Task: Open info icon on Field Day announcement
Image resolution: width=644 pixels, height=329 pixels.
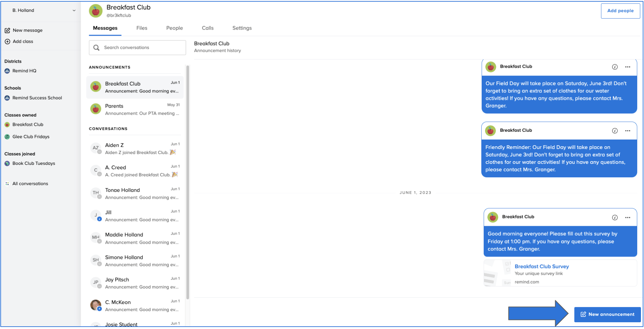Action: (615, 67)
